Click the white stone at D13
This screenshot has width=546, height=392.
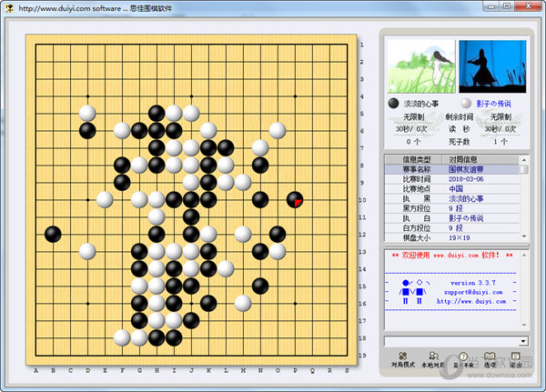(87, 251)
